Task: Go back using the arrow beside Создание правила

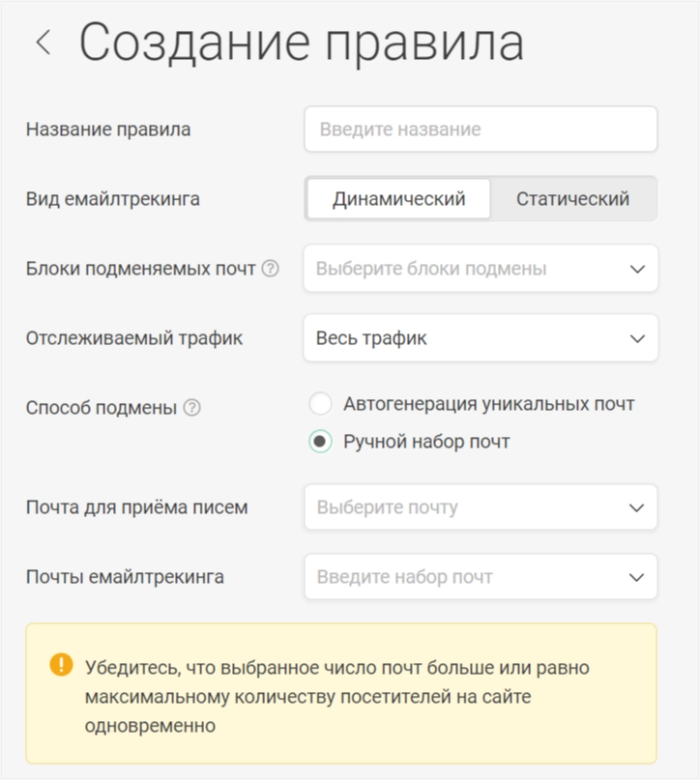Action: [44, 42]
